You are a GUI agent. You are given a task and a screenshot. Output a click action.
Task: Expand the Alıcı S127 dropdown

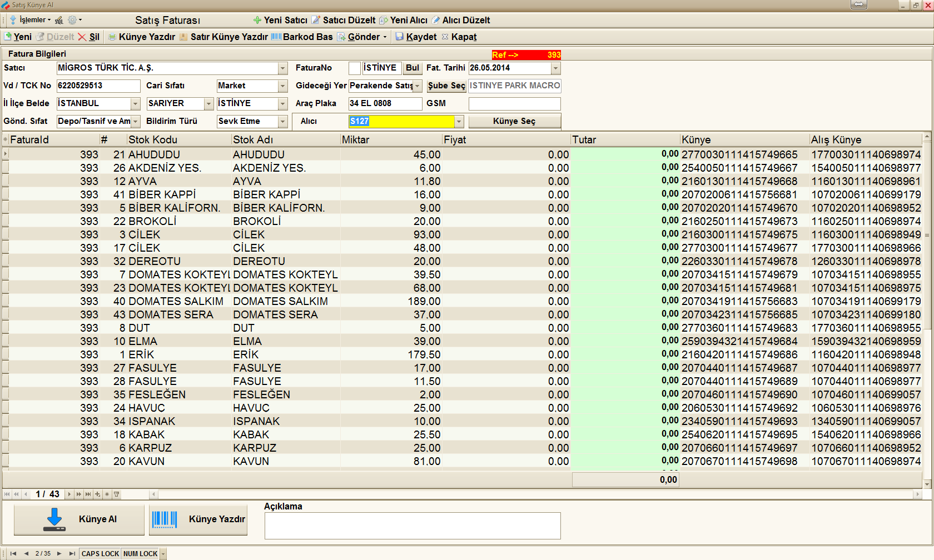click(x=459, y=122)
